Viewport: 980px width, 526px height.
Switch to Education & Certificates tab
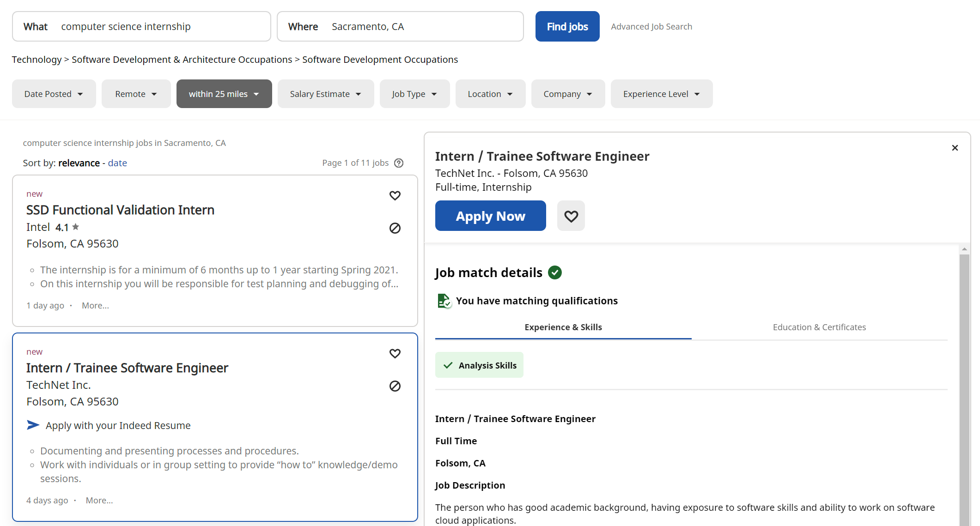(819, 327)
